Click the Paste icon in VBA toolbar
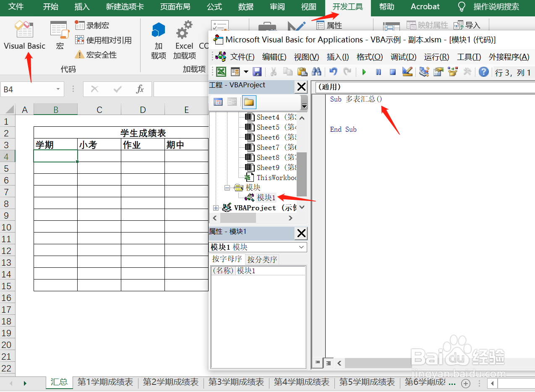Image resolution: width=535 pixels, height=392 pixels. click(x=302, y=72)
